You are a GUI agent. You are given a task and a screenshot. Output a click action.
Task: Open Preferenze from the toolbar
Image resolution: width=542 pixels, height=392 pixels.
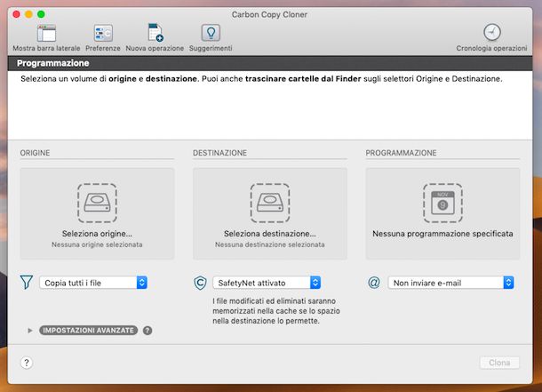(103, 34)
